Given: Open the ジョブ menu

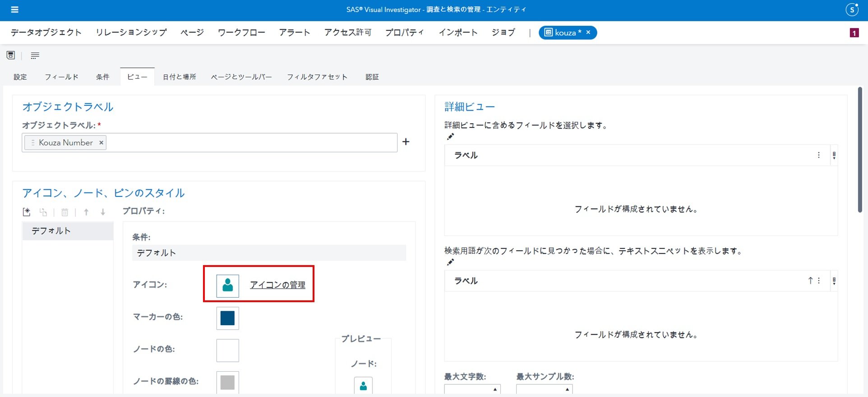Looking at the screenshot, I should (x=503, y=33).
